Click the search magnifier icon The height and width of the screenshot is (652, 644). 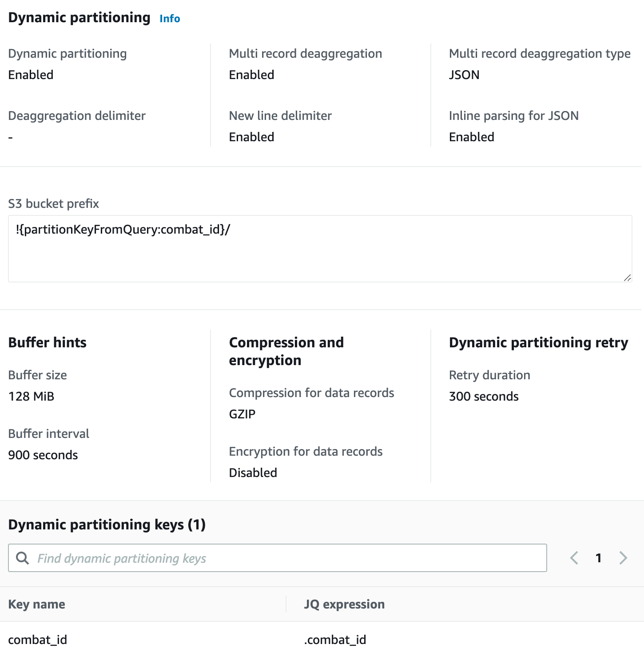pos(22,558)
